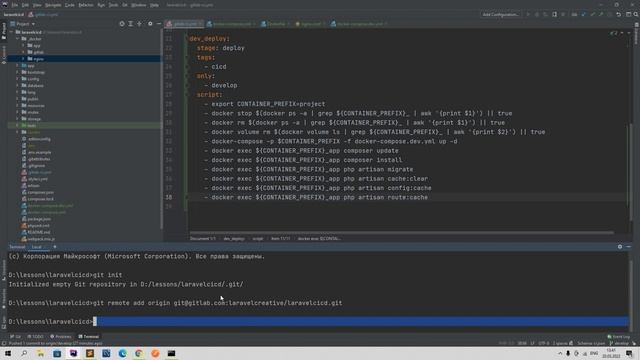
Task: Switch to the docker-compose.yml editor tab
Action: point(231,24)
